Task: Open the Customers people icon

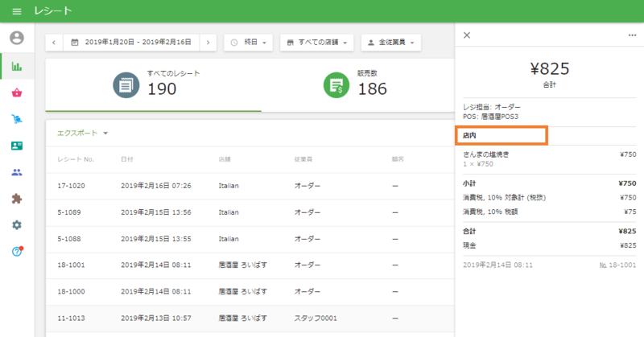Action: click(x=17, y=172)
